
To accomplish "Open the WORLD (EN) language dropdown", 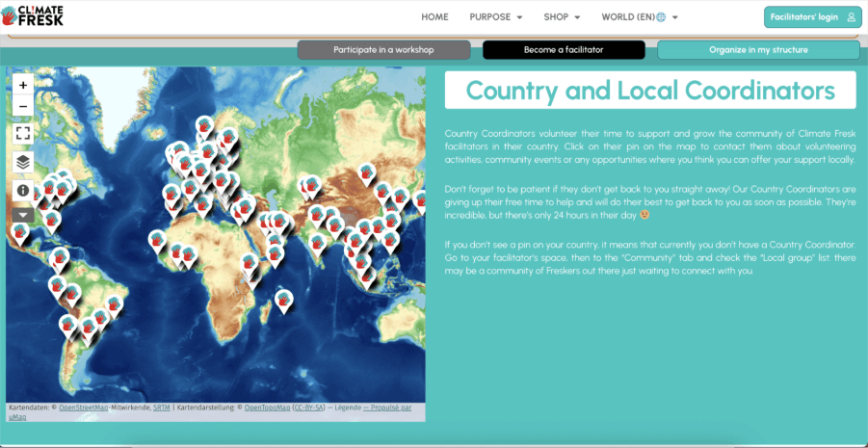I will click(640, 17).
